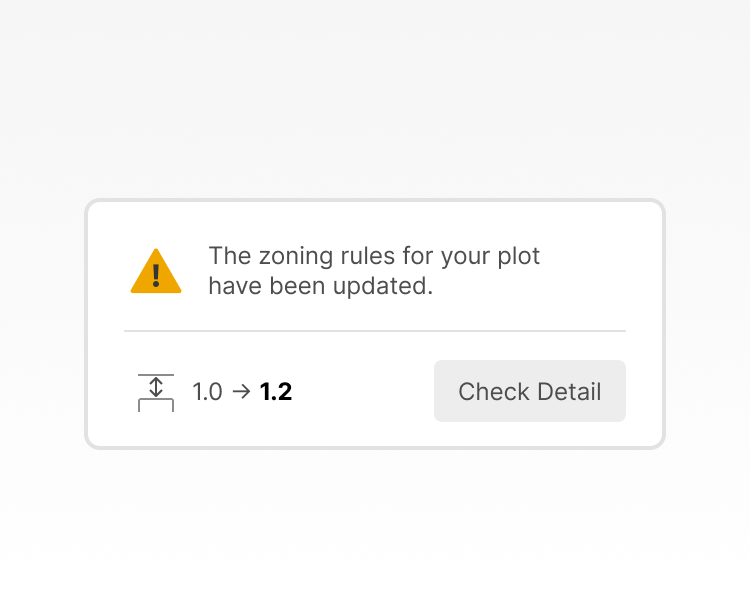
Task: Click the yellow warning triangle icon
Action: click(156, 271)
